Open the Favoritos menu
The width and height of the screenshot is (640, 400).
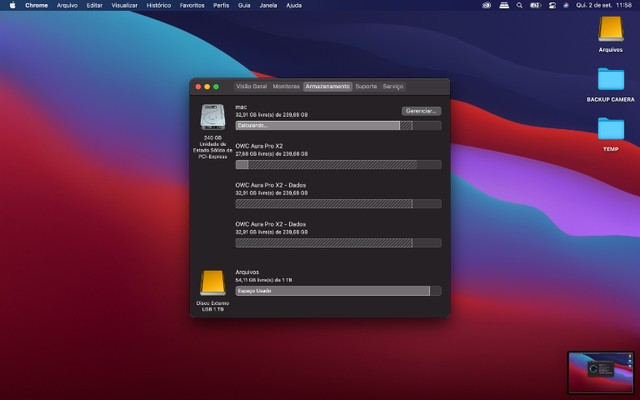coord(192,5)
